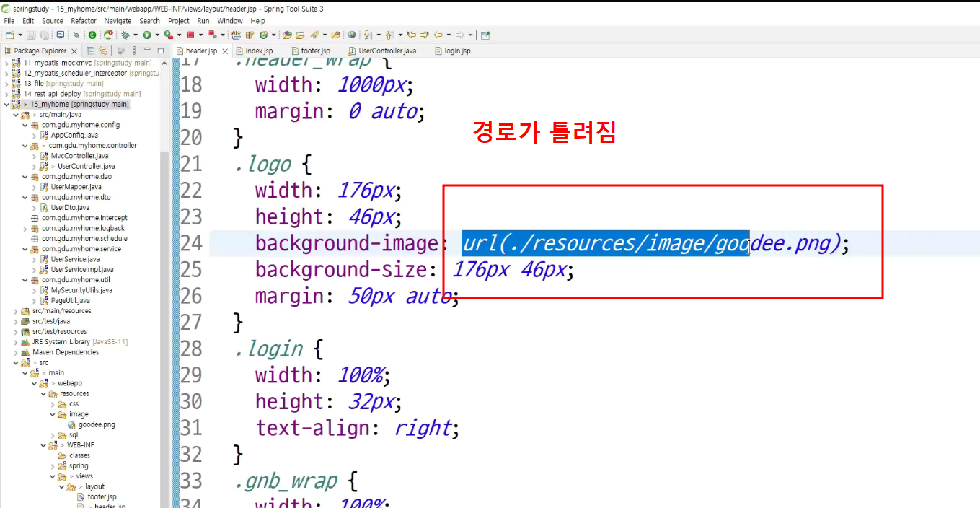Screen dimensions: 980x508
Task: Collapse the 15_myhome project node
Action: (x=6, y=105)
